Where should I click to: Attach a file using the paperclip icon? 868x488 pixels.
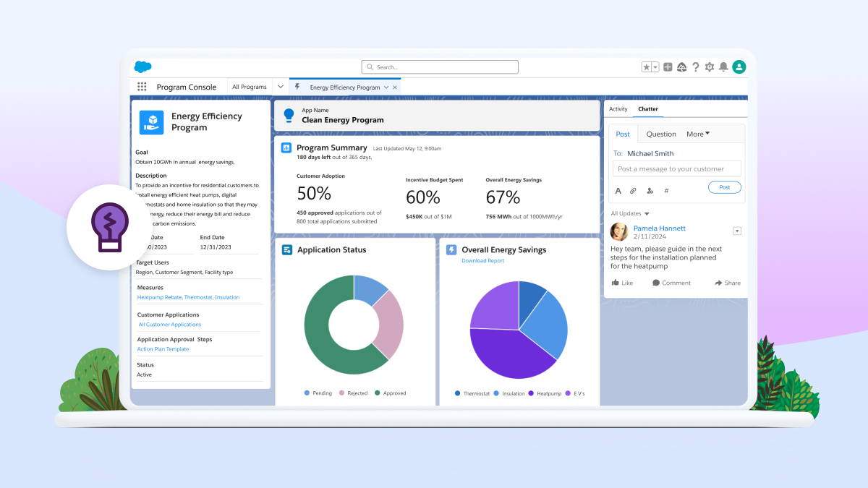(632, 190)
